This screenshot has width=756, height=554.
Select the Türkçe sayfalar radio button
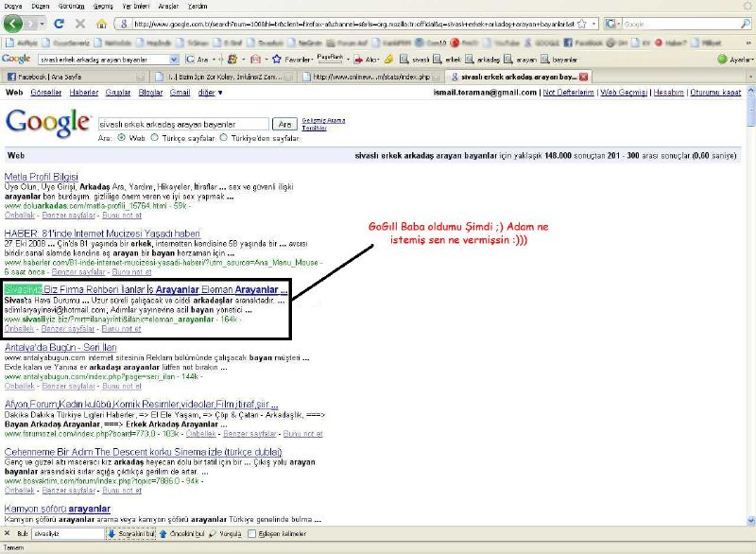pyautogui.click(x=154, y=137)
